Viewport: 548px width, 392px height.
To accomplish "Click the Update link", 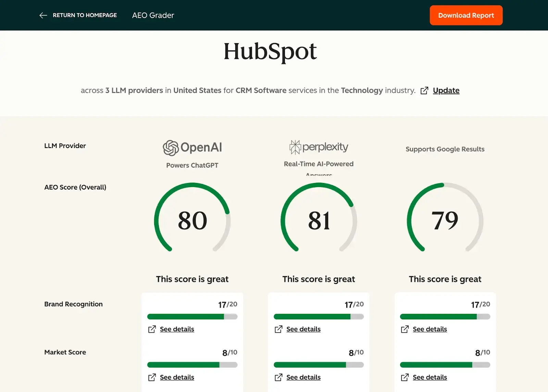I will [x=446, y=90].
